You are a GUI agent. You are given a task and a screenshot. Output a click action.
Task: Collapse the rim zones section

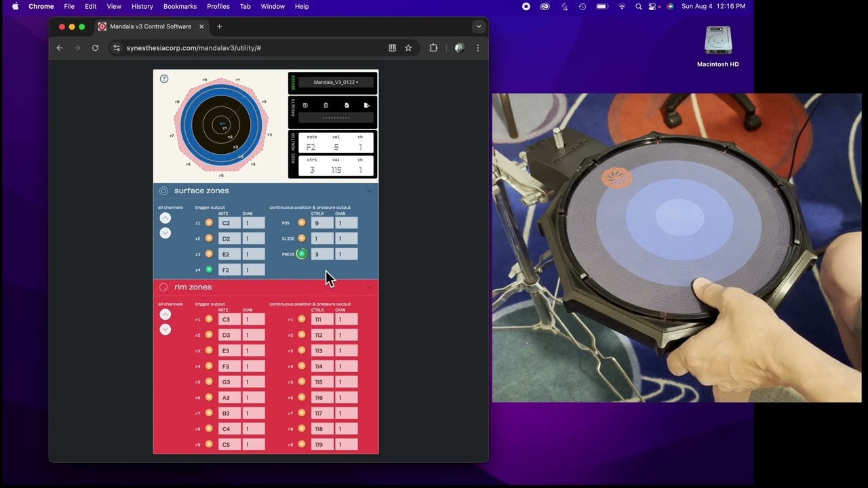tap(369, 287)
